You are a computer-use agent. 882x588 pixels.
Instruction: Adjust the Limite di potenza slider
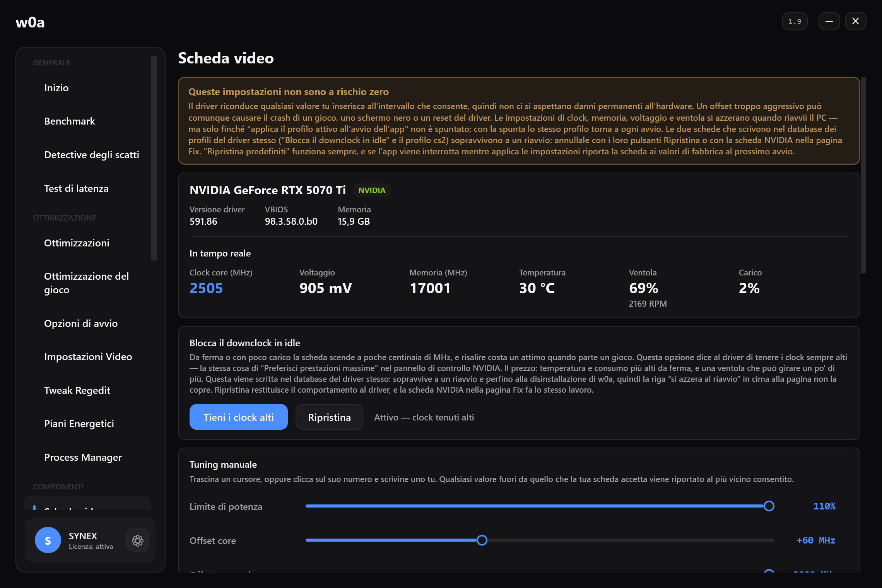click(540, 506)
